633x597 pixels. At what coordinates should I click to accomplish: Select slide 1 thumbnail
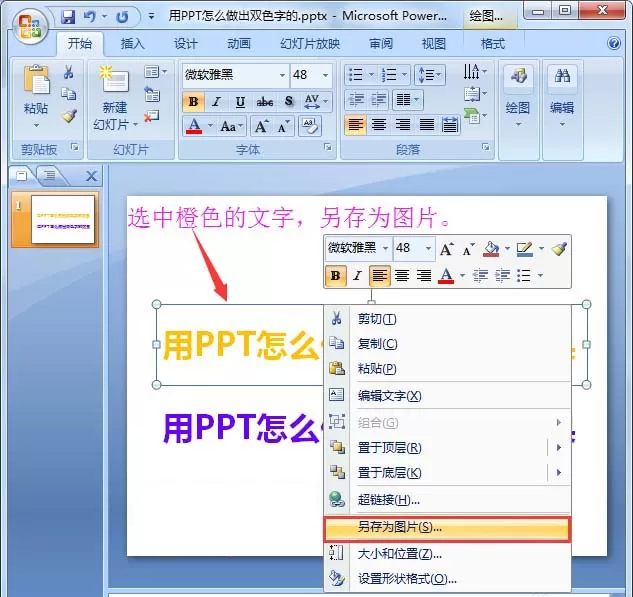click(x=63, y=219)
